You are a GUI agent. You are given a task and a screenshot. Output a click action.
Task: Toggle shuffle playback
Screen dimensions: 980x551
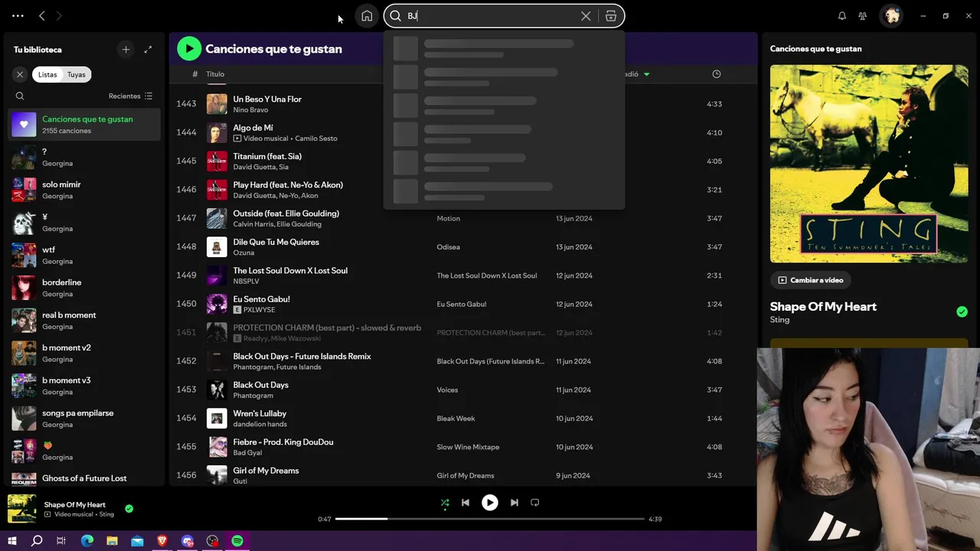(x=445, y=503)
